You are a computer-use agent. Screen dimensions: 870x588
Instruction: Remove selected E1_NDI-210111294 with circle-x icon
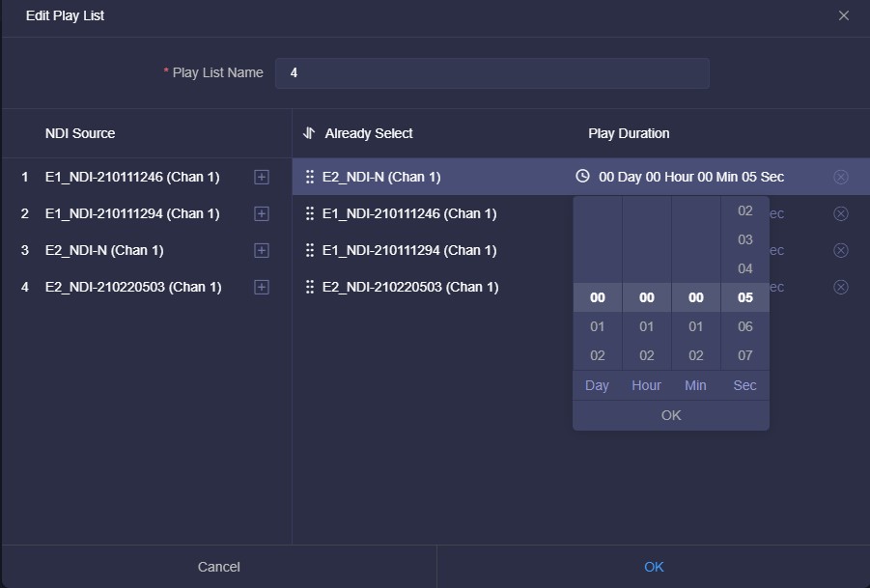(841, 250)
